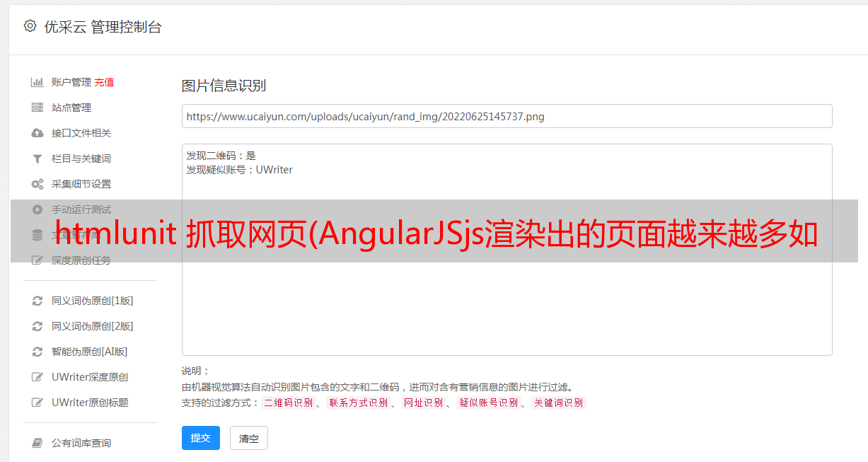
Task: Click the cloud upload icon for 接口文件相关
Action: point(37,133)
